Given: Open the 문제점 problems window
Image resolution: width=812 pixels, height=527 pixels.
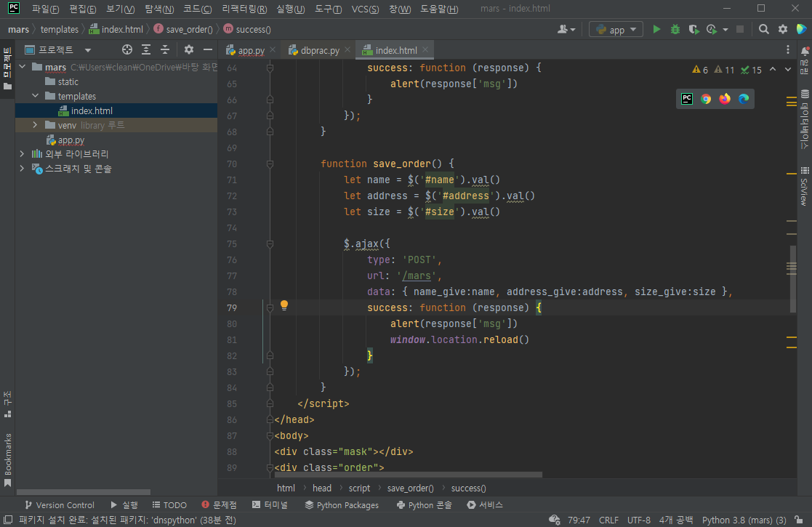Looking at the screenshot, I should (219, 504).
